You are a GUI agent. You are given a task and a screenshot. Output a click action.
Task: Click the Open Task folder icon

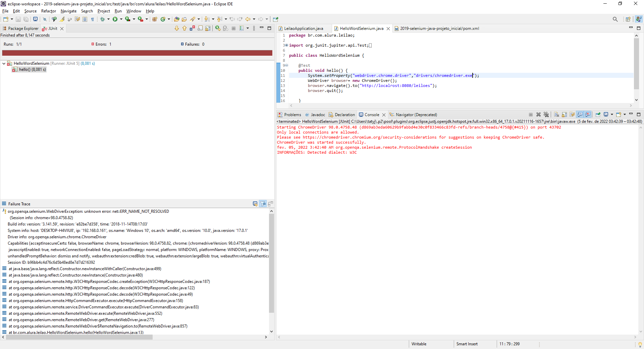184,19
